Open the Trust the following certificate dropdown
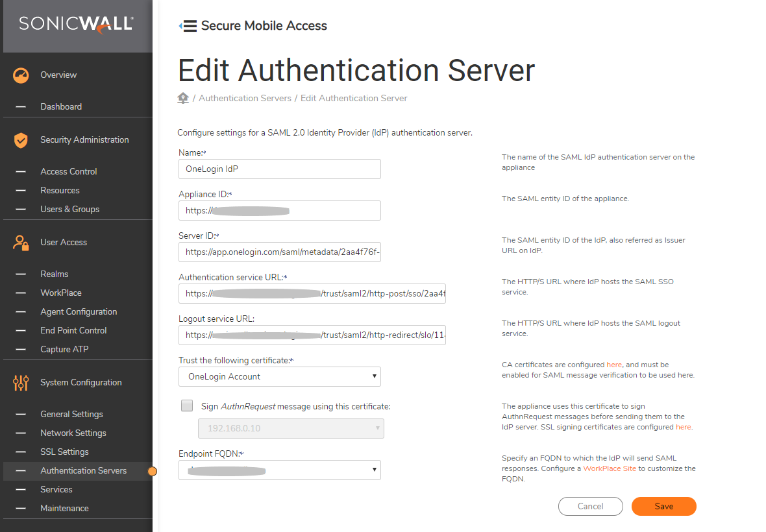Viewport: 766px width, 532px height. [x=279, y=376]
